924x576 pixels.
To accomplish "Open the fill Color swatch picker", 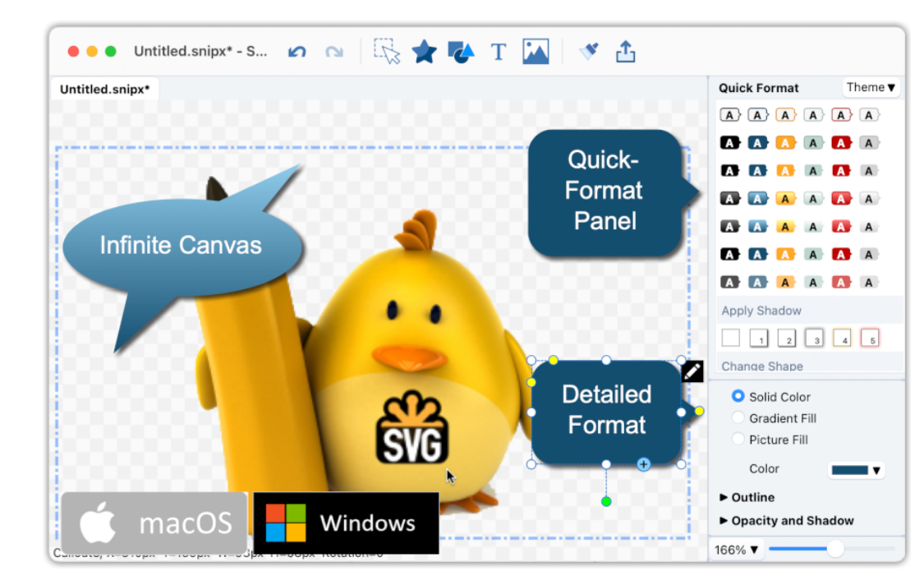I will click(856, 470).
